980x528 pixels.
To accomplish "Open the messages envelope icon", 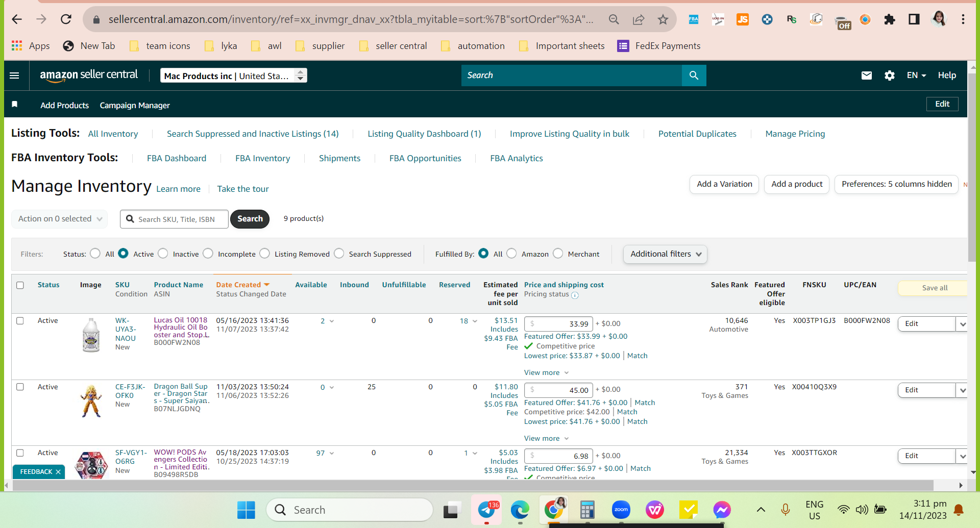I will [x=866, y=76].
